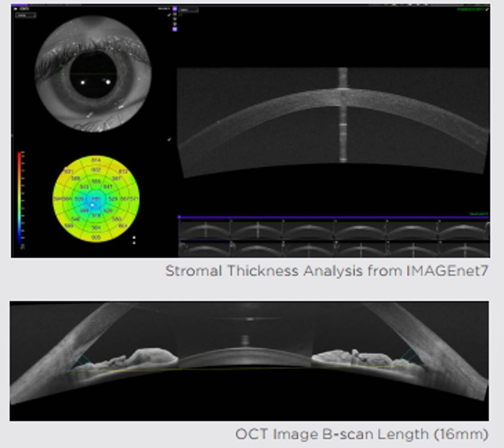Click the arrow icon at the top-left corner

tap(16, 8)
